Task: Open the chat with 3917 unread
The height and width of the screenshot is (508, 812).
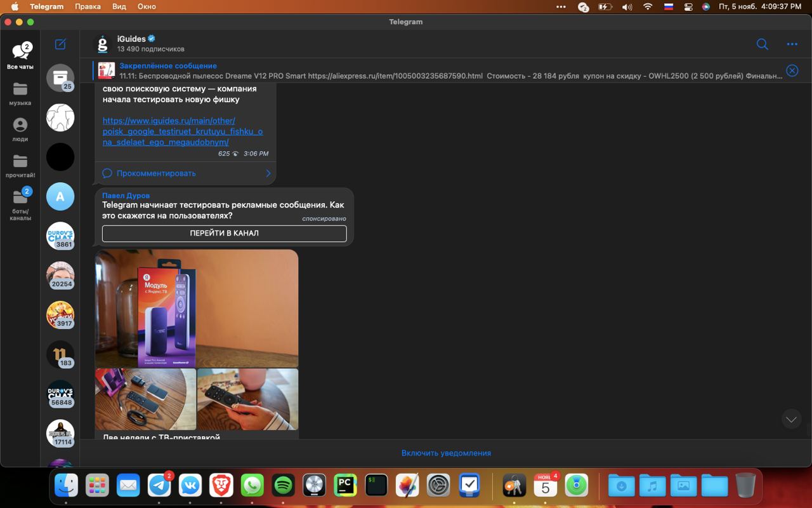Action: click(x=60, y=315)
